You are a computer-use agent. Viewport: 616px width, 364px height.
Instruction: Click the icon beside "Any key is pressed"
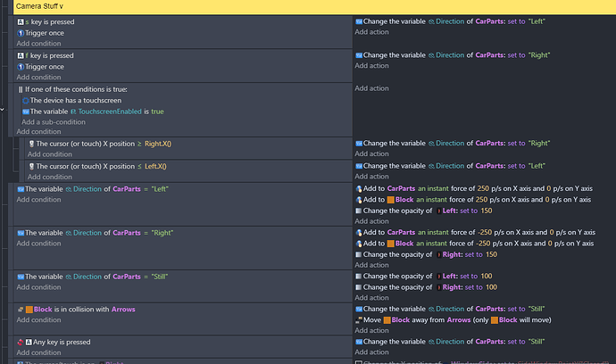point(21,343)
